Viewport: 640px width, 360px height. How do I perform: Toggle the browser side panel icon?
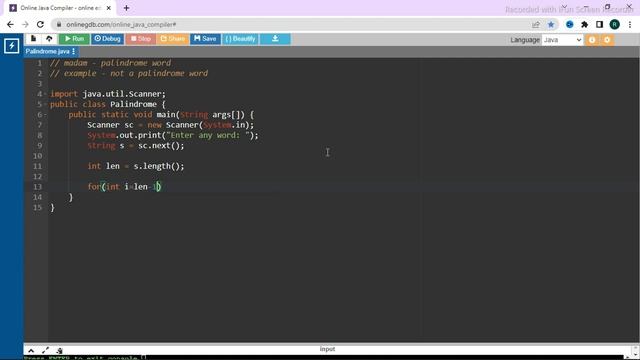(x=599, y=24)
